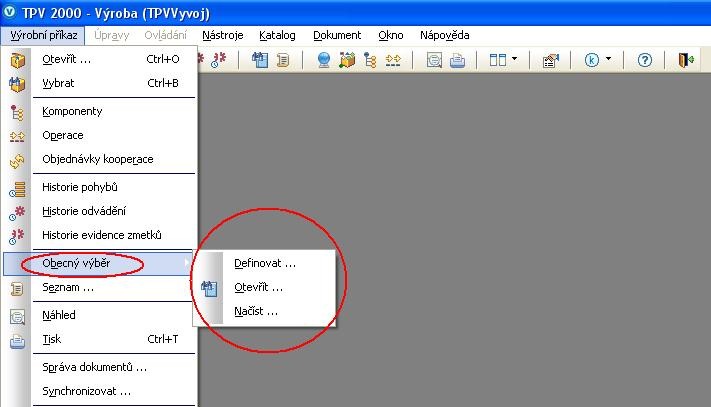Click the scroll list icon in the toolbar
This screenshot has width=711, height=407.
click(283, 60)
